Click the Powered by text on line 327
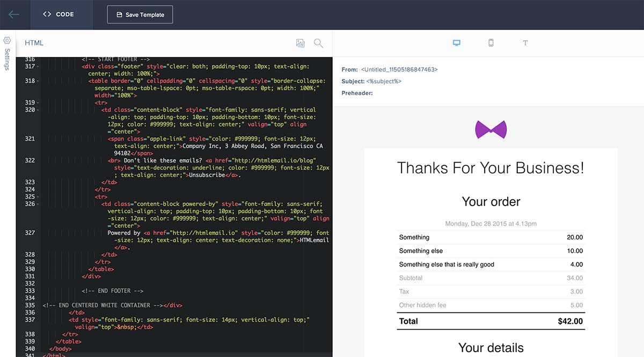This screenshot has width=644, height=357. pyautogui.click(x=123, y=233)
